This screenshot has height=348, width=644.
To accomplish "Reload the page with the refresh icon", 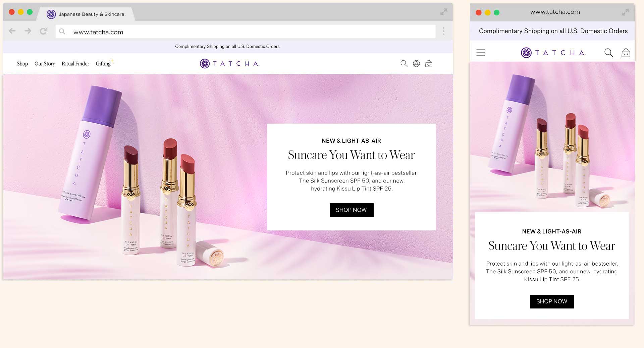I will pos(43,31).
